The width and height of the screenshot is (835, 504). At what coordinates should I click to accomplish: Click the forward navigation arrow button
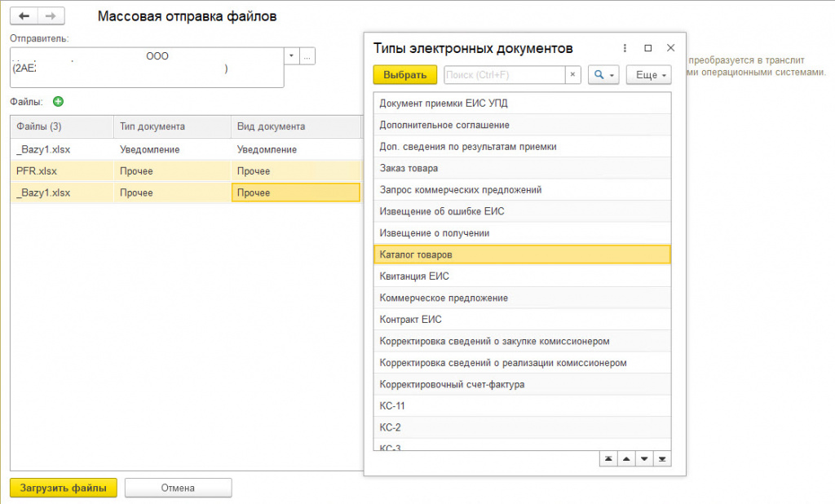51,16
